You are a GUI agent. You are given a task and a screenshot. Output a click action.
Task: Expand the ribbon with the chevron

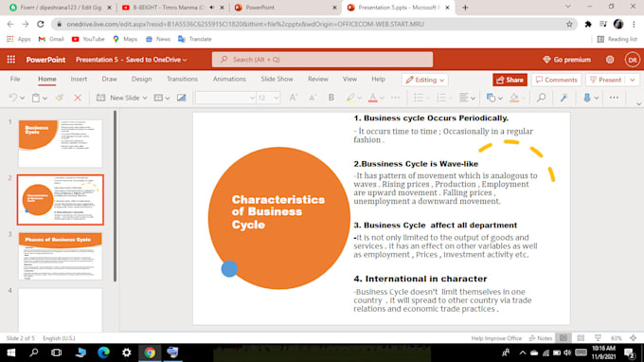[638, 104]
